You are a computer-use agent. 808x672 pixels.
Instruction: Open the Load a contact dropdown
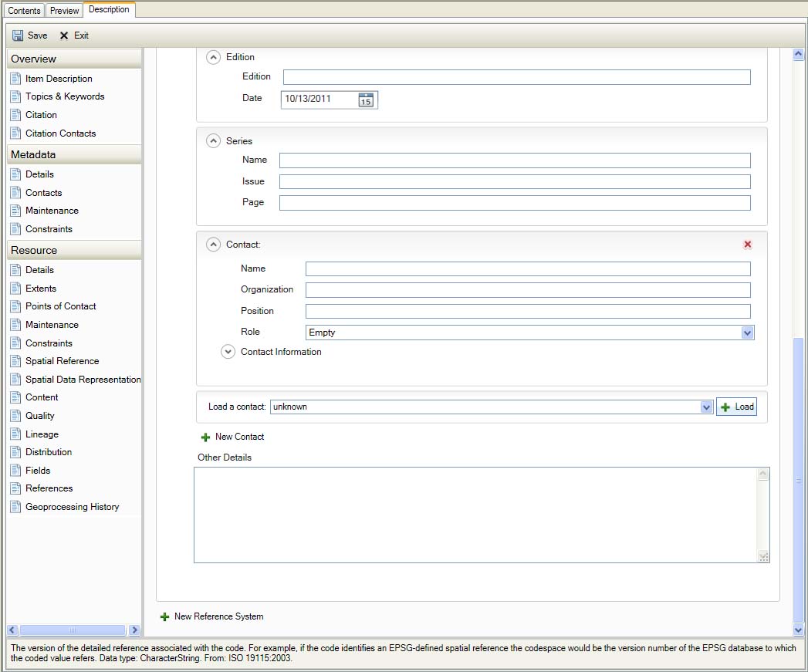[x=705, y=407]
